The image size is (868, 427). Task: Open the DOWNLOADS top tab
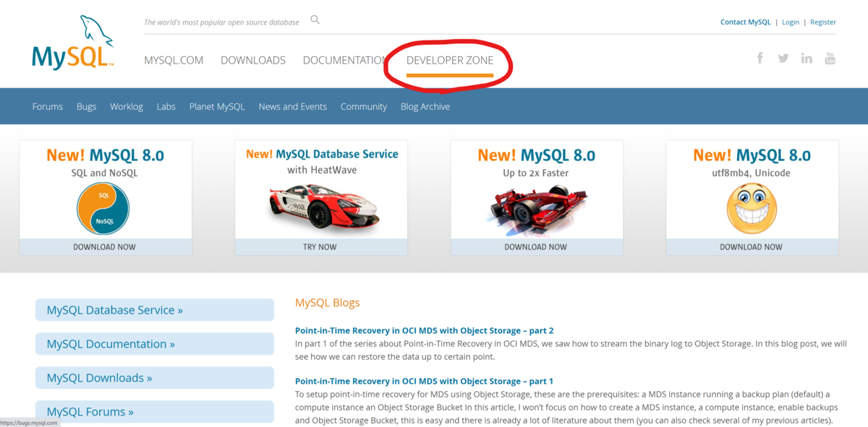tap(253, 60)
